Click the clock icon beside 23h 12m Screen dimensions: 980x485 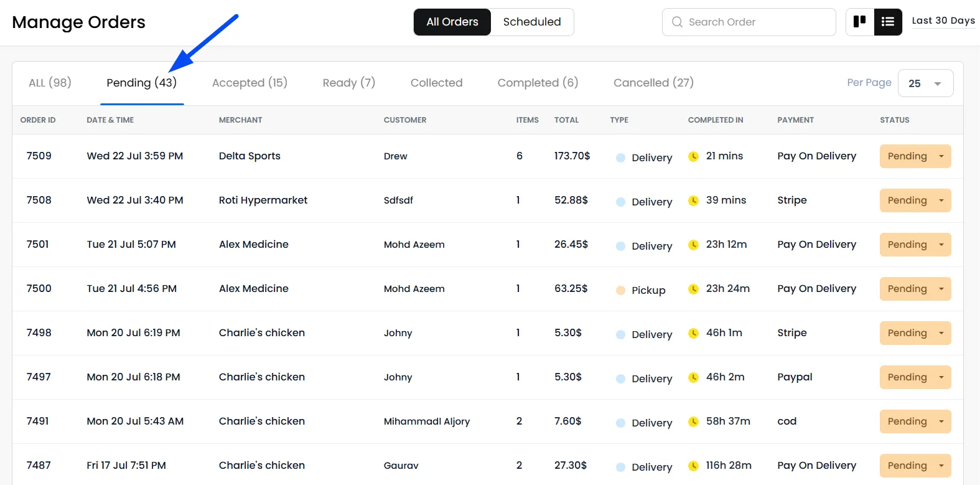pyautogui.click(x=693, y=245)
